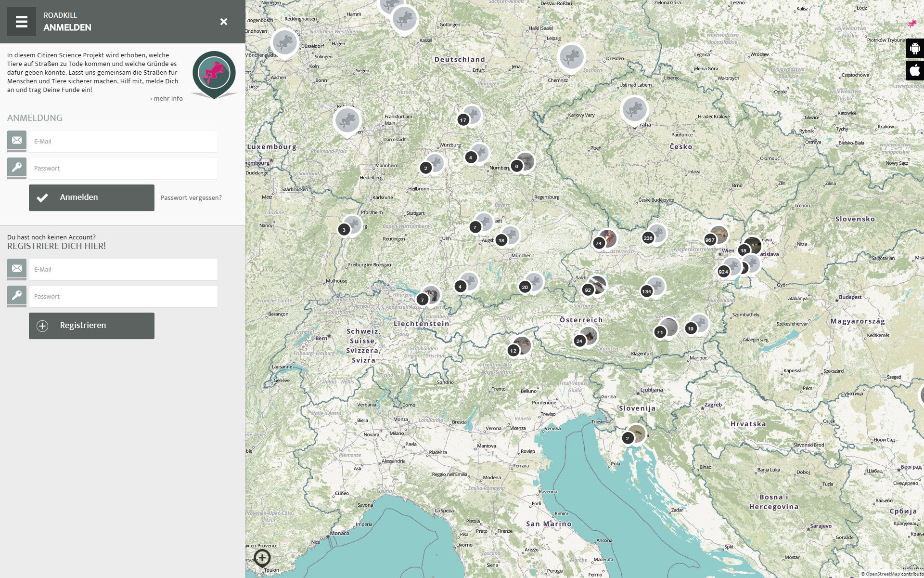Click the Registrieren button
The image size is (924, 578).
click(x=91, y=326)
